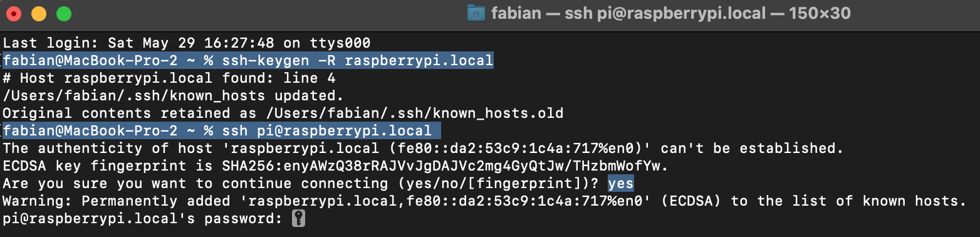Click the folder proxy icon in title bar

point(477,13)
